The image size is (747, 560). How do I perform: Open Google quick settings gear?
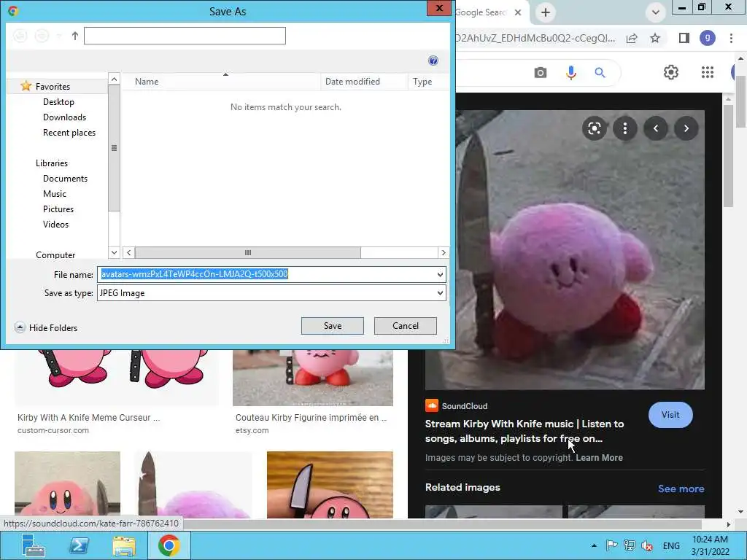click(x=671, y=72)
